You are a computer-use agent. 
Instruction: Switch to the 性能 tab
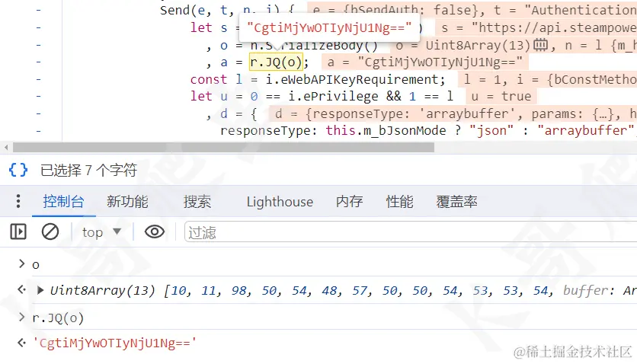399,202
